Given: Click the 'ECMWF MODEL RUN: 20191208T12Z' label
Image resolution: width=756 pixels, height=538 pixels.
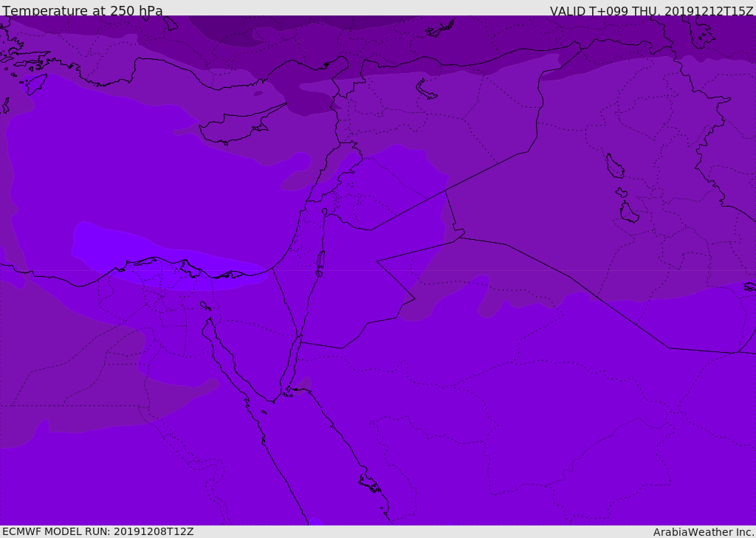Looking at the screenshot, I should click(98, 532).
